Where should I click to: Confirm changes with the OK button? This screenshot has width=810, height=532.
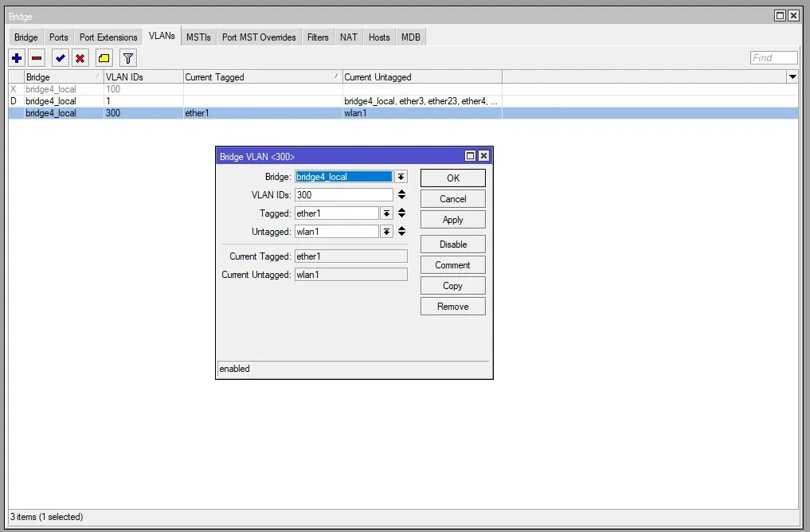point(452,178)
